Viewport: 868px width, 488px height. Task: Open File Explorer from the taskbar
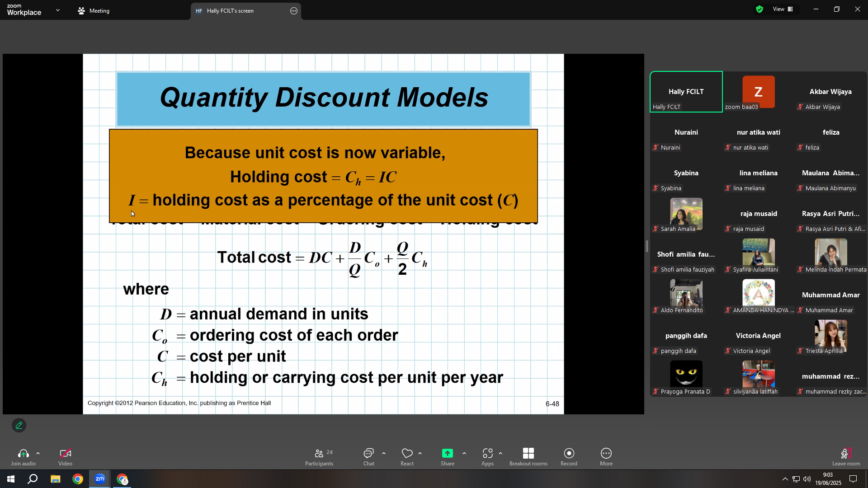[x=55, y=479]
